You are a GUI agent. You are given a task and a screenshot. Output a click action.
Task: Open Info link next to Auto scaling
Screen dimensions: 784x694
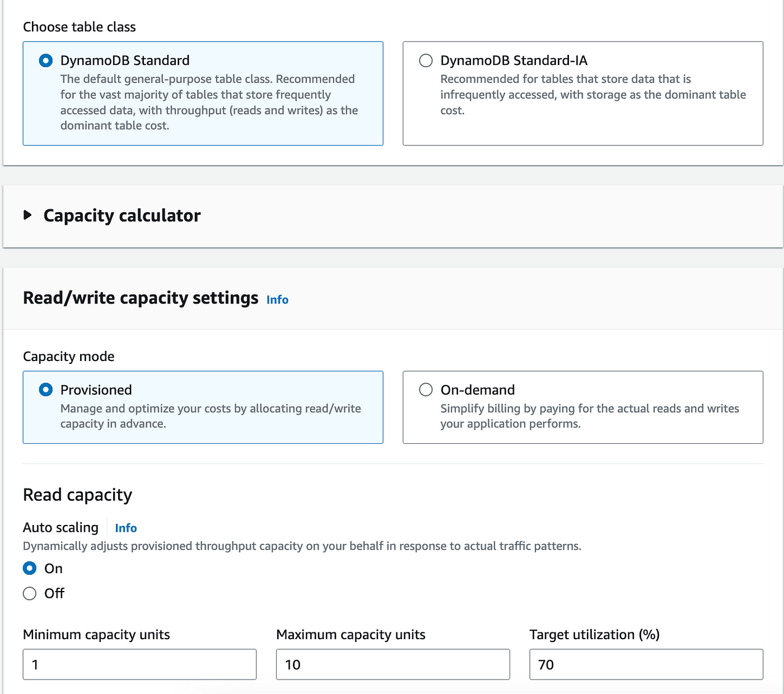(125, 528)
